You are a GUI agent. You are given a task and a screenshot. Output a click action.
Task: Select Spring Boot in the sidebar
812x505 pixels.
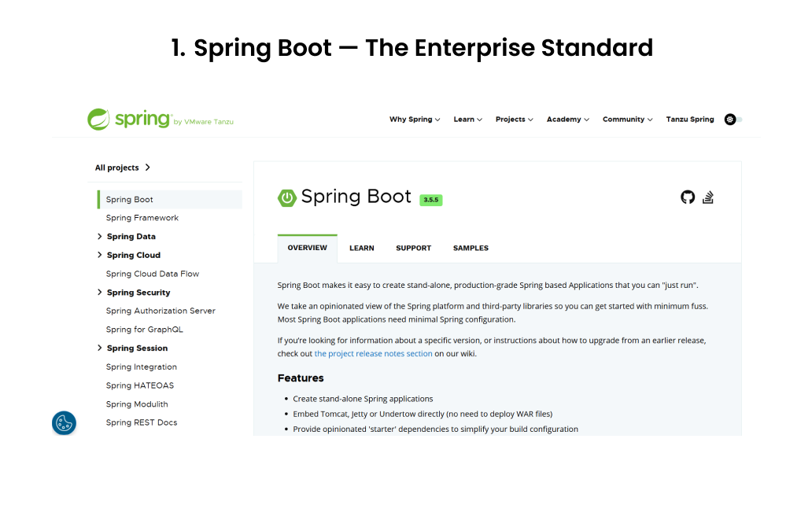128,199
